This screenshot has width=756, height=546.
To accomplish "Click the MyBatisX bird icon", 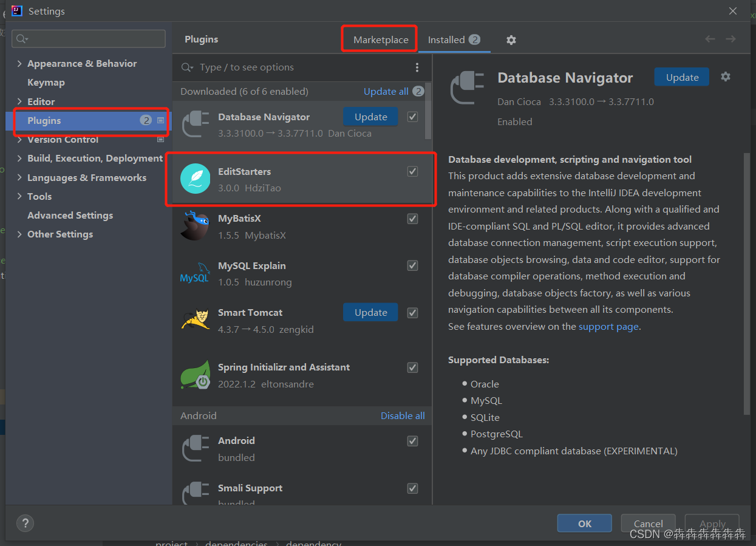I will (196, 226).
